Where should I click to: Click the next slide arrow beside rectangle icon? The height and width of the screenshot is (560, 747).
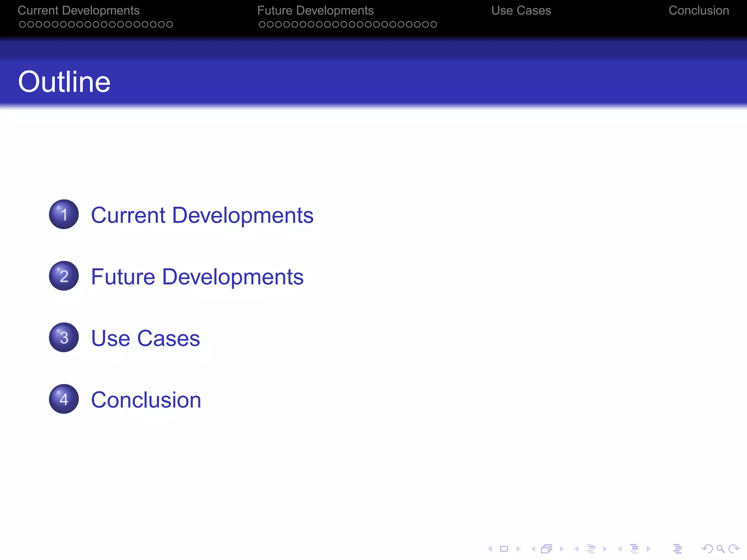[518, 549]
